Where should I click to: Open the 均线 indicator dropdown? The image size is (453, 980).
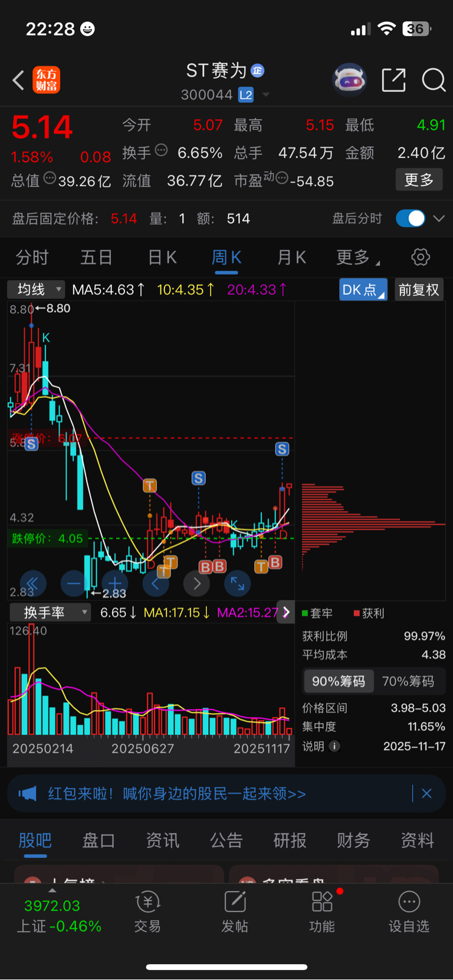(36, 289)
